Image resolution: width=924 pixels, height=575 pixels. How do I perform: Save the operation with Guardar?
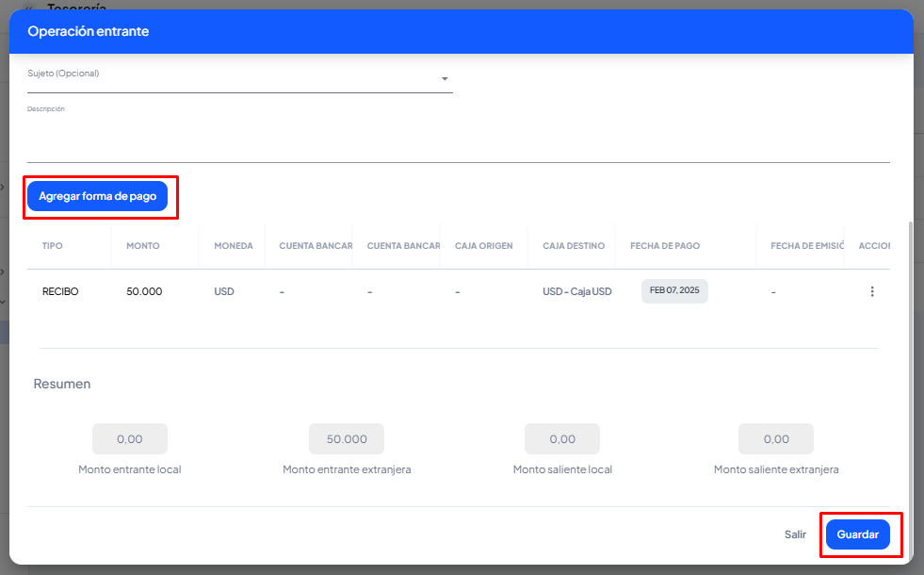coord(857,534)
